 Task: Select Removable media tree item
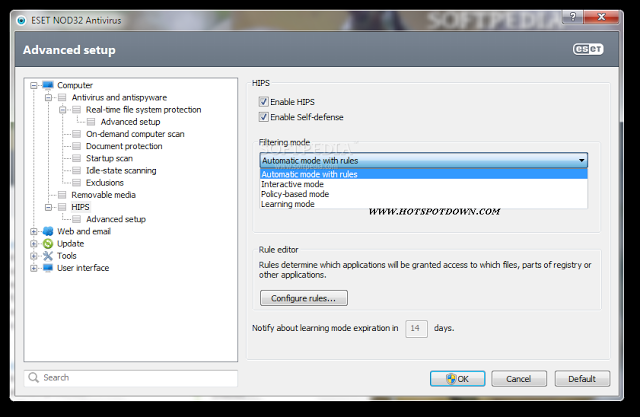tap(103, 195)
